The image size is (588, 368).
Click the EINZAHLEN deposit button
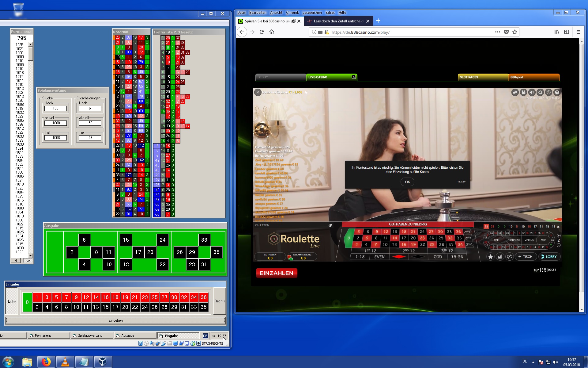pyautogui.click(x=276, y=273)
